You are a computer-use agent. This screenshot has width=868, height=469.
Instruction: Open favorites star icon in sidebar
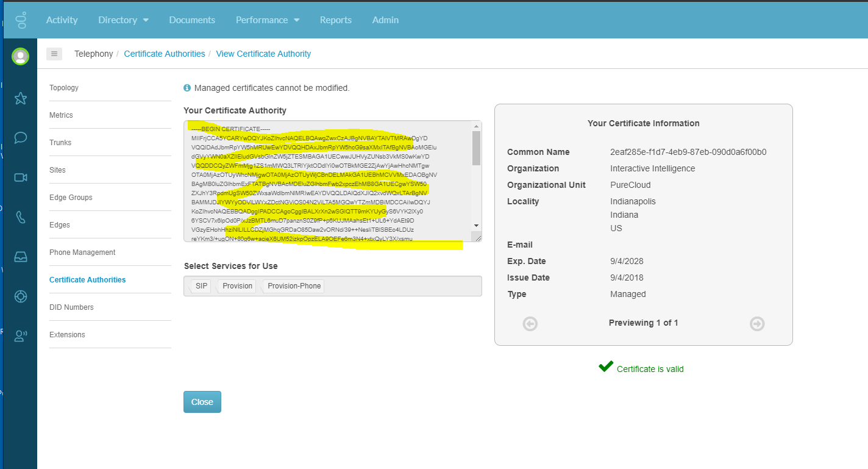pos(21,98)
